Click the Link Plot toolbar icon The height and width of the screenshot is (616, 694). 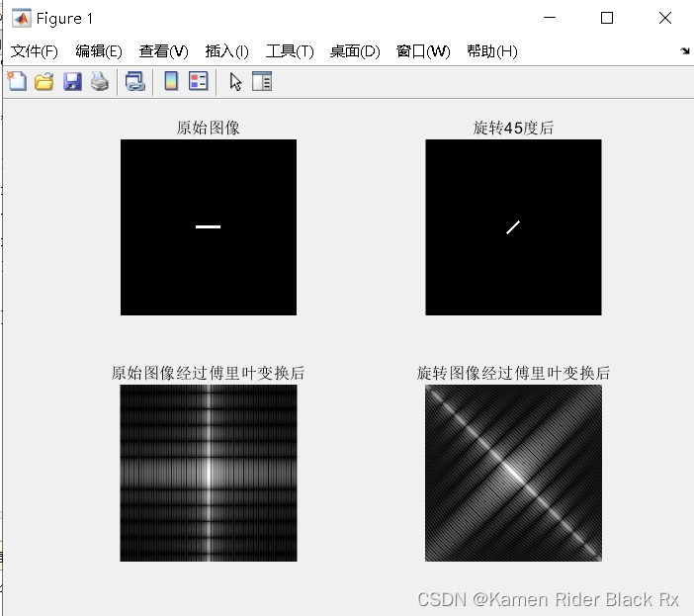(135, 82)
